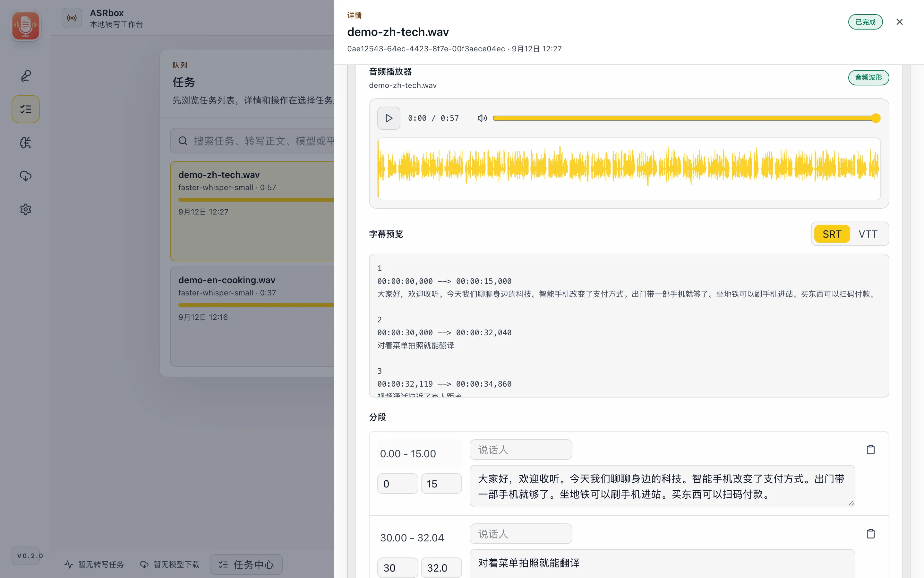924x578 pixels.
Task: Click the 任务 queue heading
Action: (184, 82)
